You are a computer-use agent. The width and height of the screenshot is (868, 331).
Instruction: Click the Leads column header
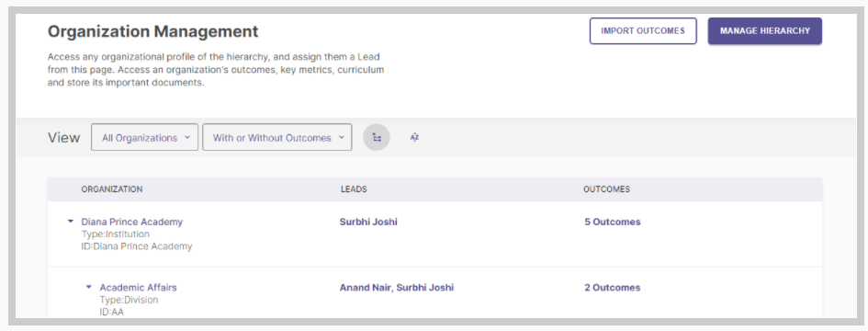tap(354, 189)
